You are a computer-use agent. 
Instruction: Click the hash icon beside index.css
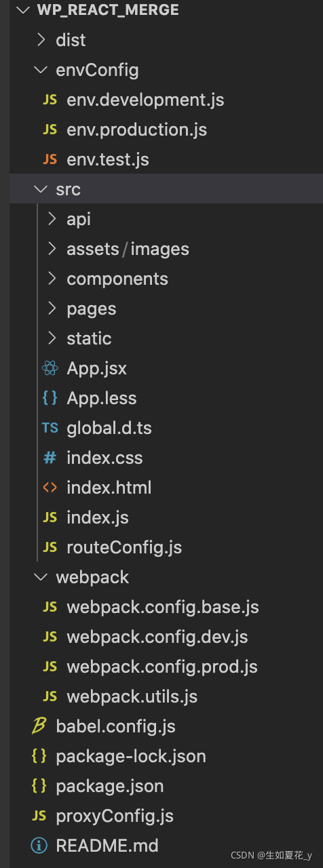point(50,458)
